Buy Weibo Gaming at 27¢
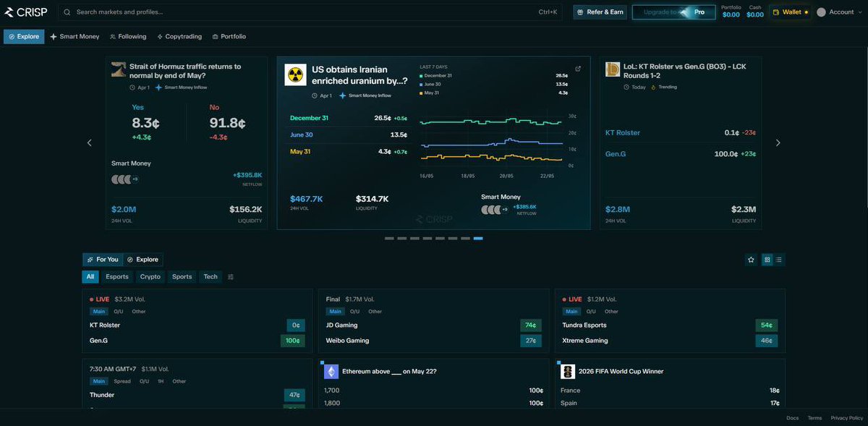This screenshot has width=868, height=426. coord(530,341)
